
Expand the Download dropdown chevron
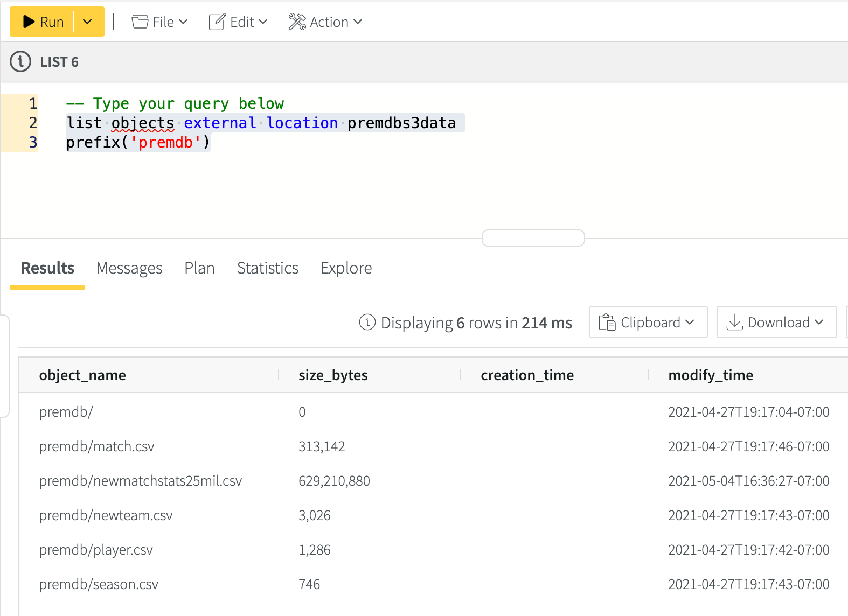click(x=819, y=323)
